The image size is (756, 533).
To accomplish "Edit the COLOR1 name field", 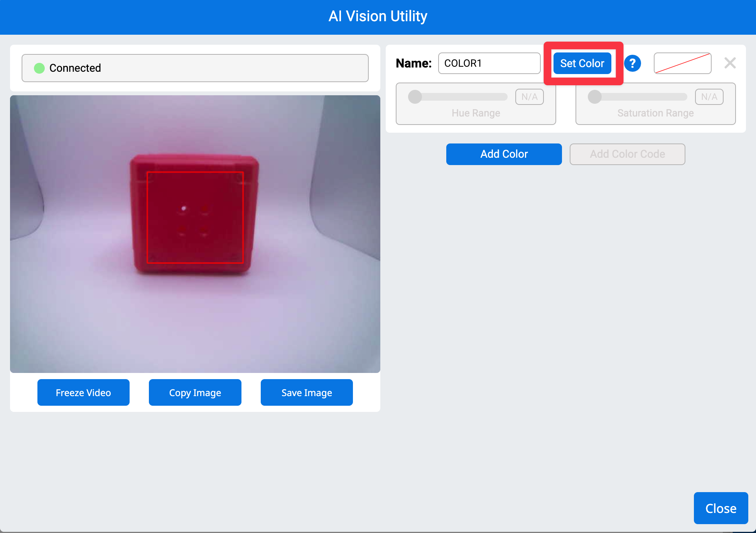I will 489,63.
